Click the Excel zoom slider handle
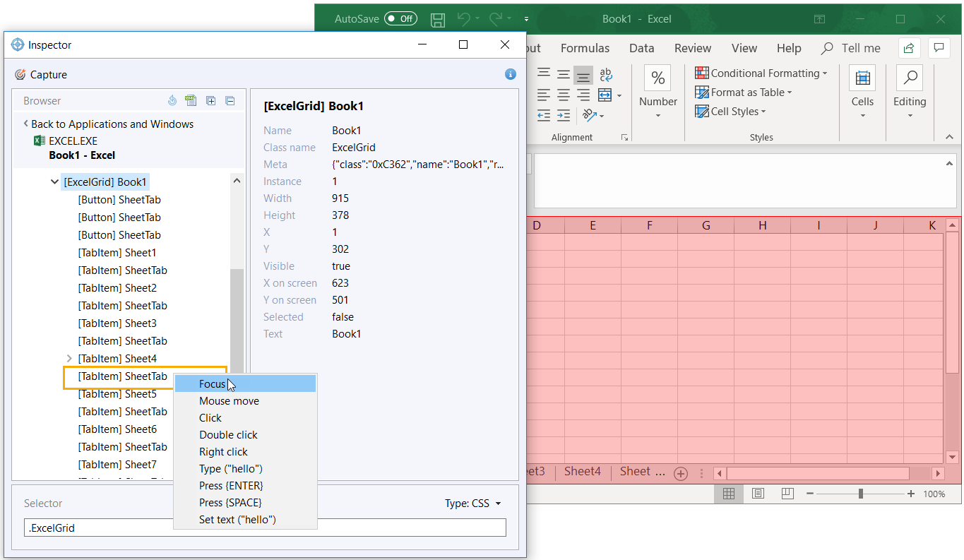Viewport: 964px width, 560px height. pyautogui.click(x=860, y=494)
